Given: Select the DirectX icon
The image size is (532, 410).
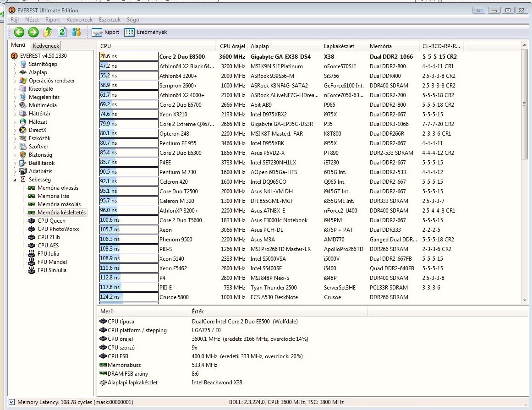Looking at the screenshot, I should pos(23,130).
